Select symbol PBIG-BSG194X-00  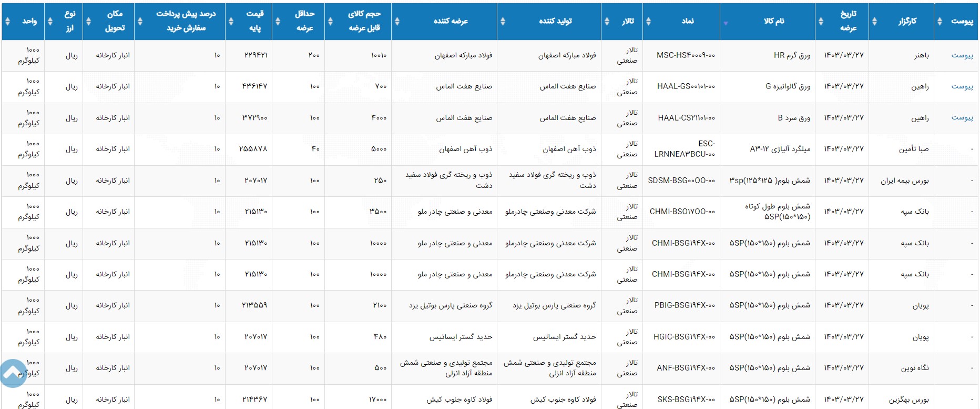[x=685, y=305]
